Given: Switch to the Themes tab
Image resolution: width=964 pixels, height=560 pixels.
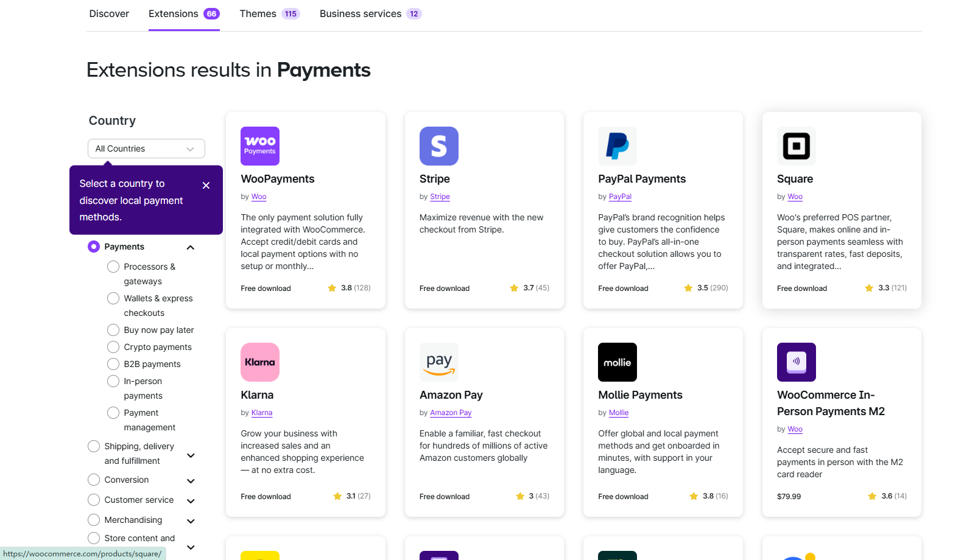Looking at the screenshot, I should click(x=257, y=13).
